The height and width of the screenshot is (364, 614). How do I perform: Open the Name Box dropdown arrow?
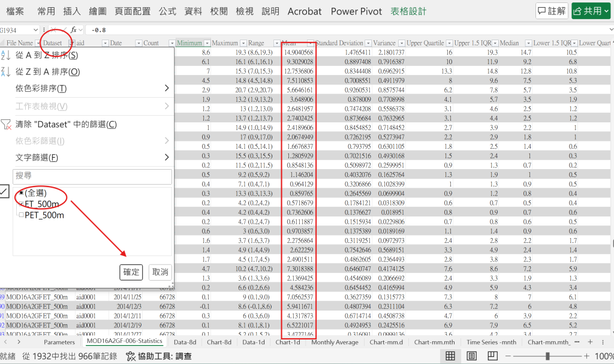[35, 30]
